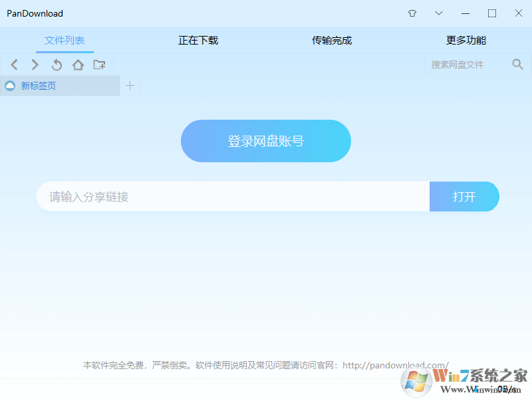Open the download folder via the folder icon
Screen dimensions: 532x399
point(100,65)
